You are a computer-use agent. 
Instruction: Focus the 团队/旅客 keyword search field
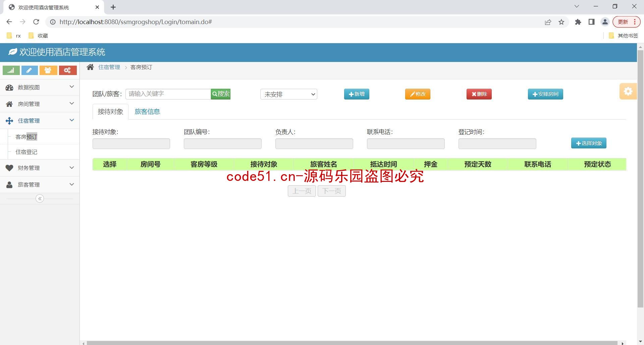168,94
